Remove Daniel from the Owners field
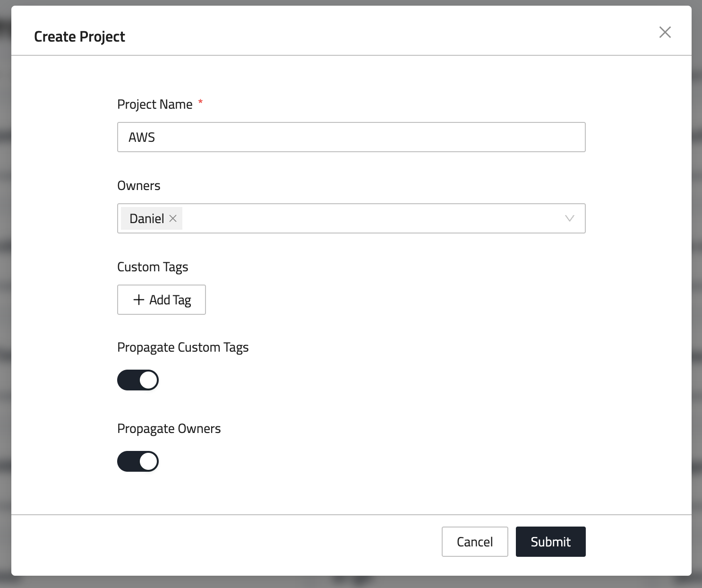Screen dimensions: 702x588 click(x=173, y=218)
